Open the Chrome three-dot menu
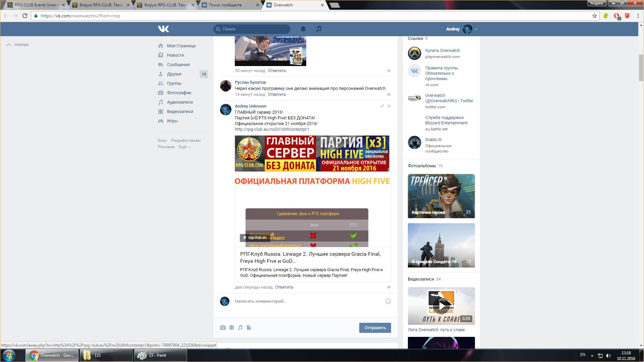This screenshot has height=362, width=644. coord(638,16)
